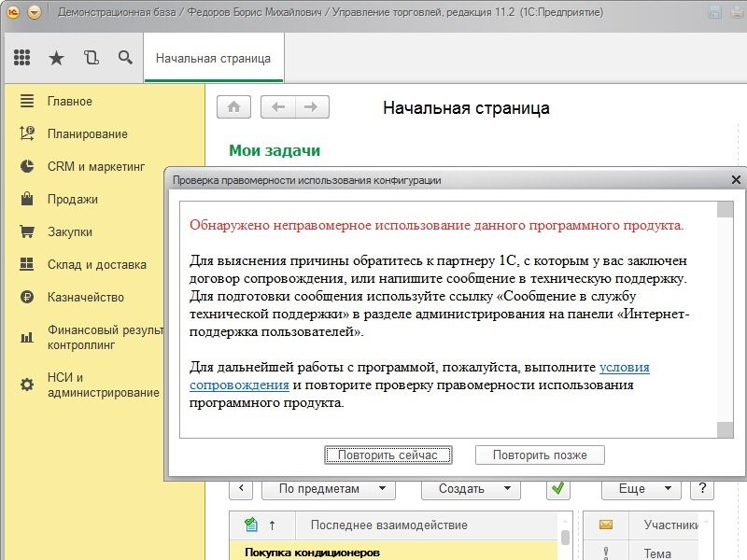The height and width of the screenshot is (560, 747).
Task: Go back with left arrow button
Action: (278, 107)
